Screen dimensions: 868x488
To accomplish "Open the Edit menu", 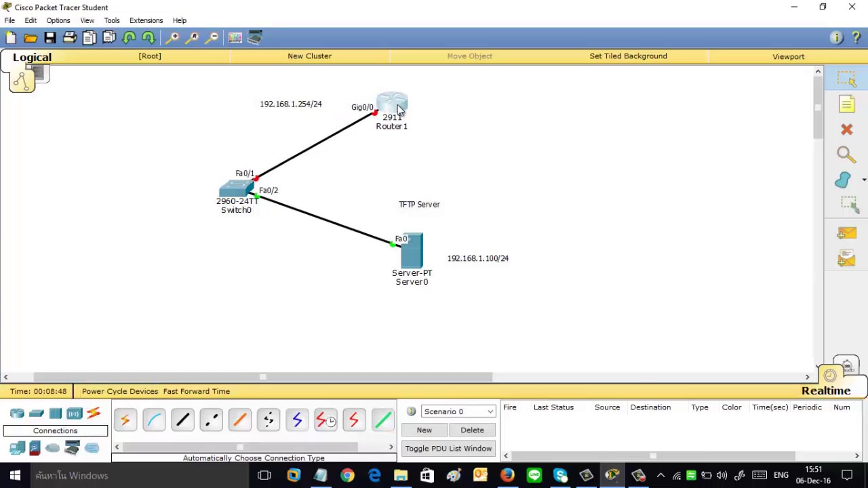I will 31,20.
